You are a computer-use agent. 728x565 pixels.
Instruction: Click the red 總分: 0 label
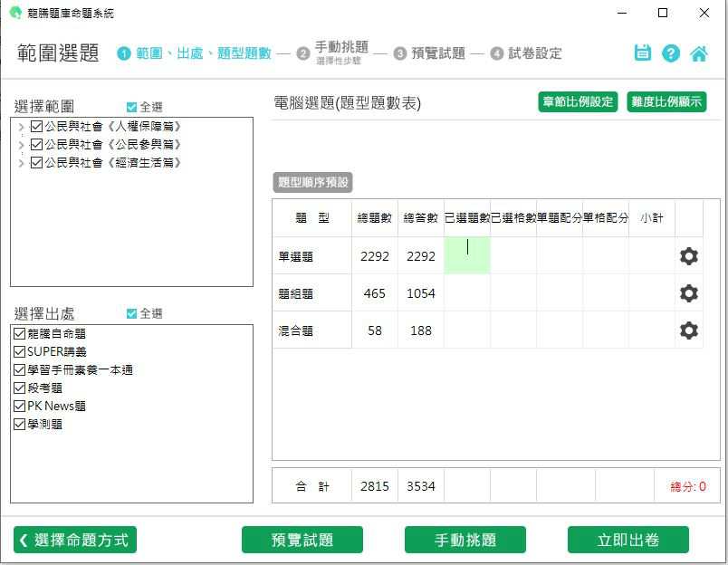[688, 486]
